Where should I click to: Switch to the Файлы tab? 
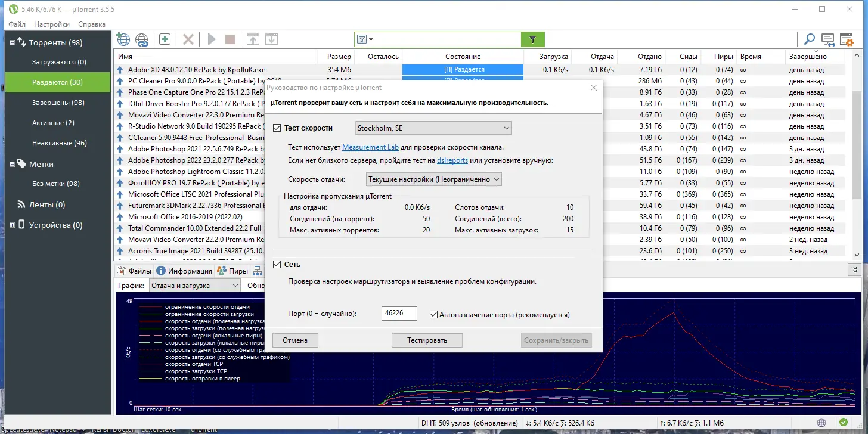coord(134,271)
